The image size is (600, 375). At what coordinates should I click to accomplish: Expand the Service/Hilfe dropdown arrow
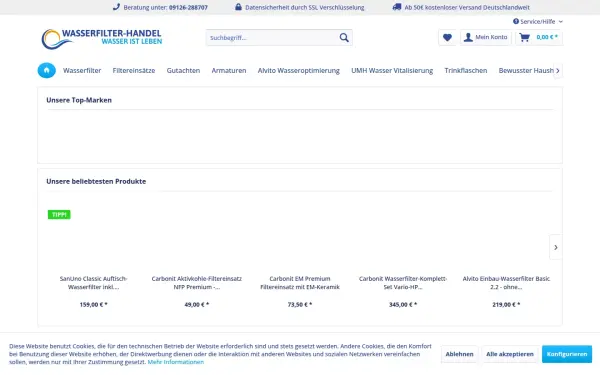[x=561, y=22]
